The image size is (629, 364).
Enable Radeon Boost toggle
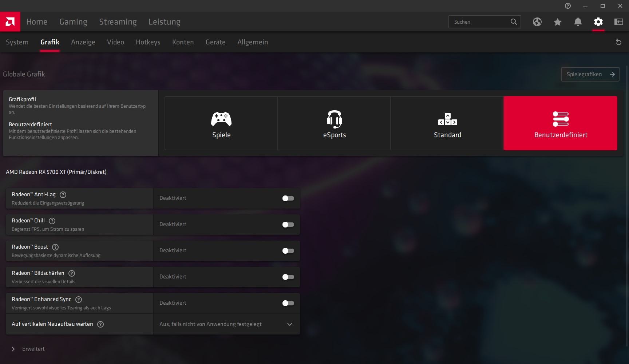(x=288, y=251)
